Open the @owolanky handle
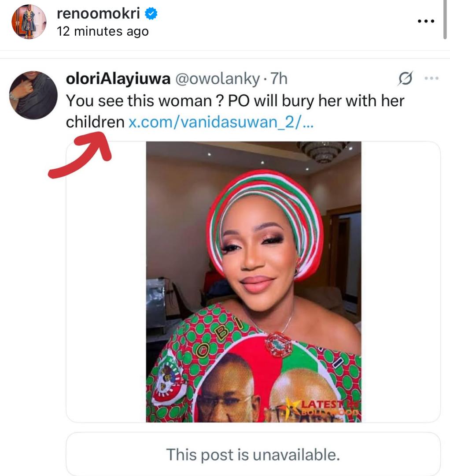Screen dimensions: 450x476 point(218,78)
